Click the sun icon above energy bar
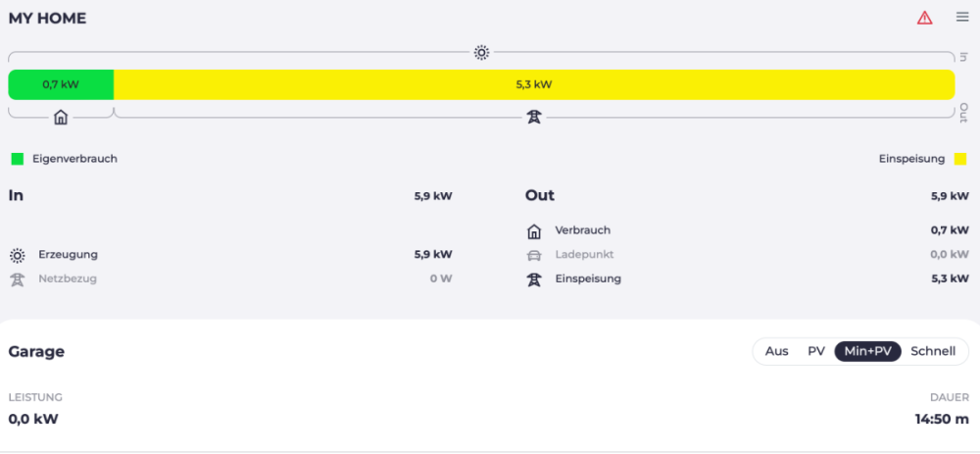This screenshot has width=980, height=454. click(x=481, y=53)
